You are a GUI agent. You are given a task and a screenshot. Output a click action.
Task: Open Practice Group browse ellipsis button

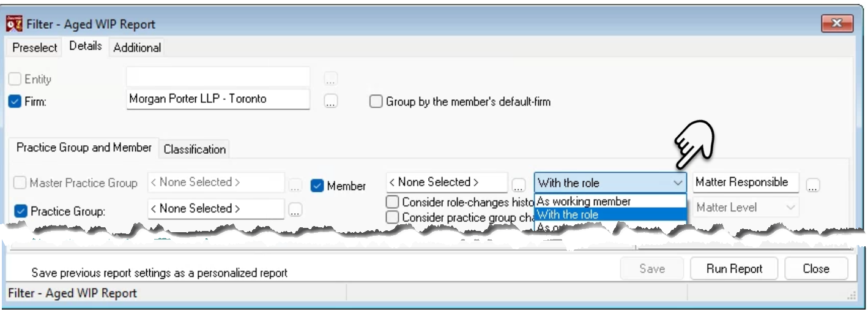pos(295,210)
